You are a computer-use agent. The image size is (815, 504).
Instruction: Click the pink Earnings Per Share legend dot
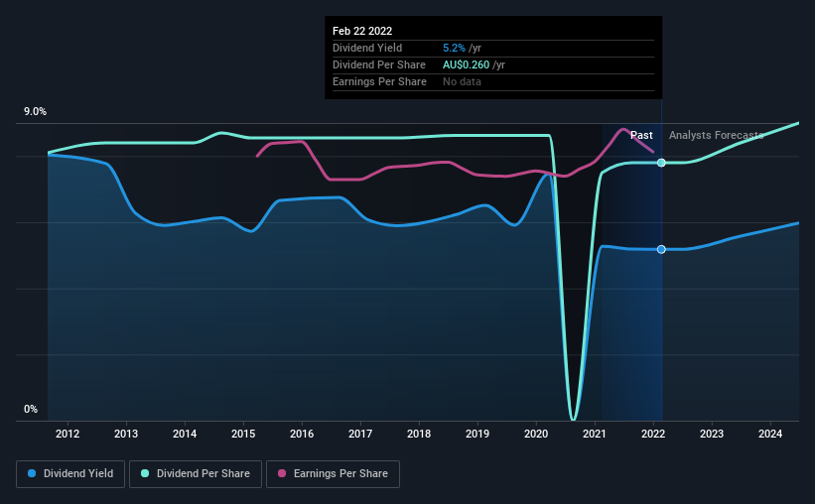(x=282, y=473)
